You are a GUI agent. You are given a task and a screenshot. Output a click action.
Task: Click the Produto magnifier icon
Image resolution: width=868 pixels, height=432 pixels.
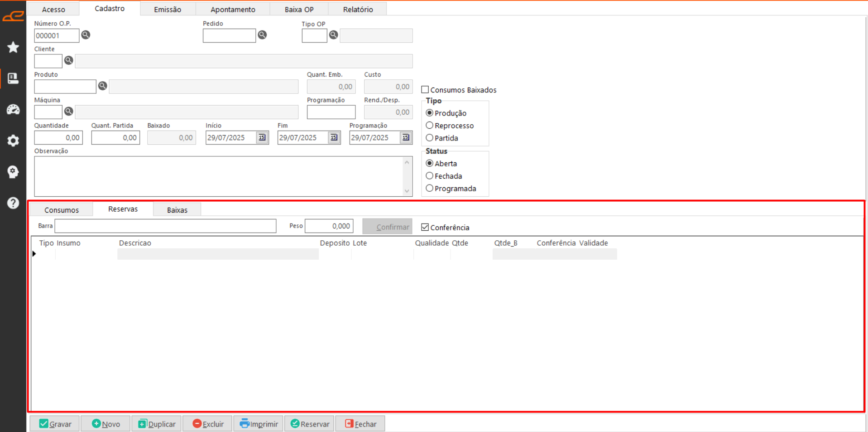coord(103,86)
